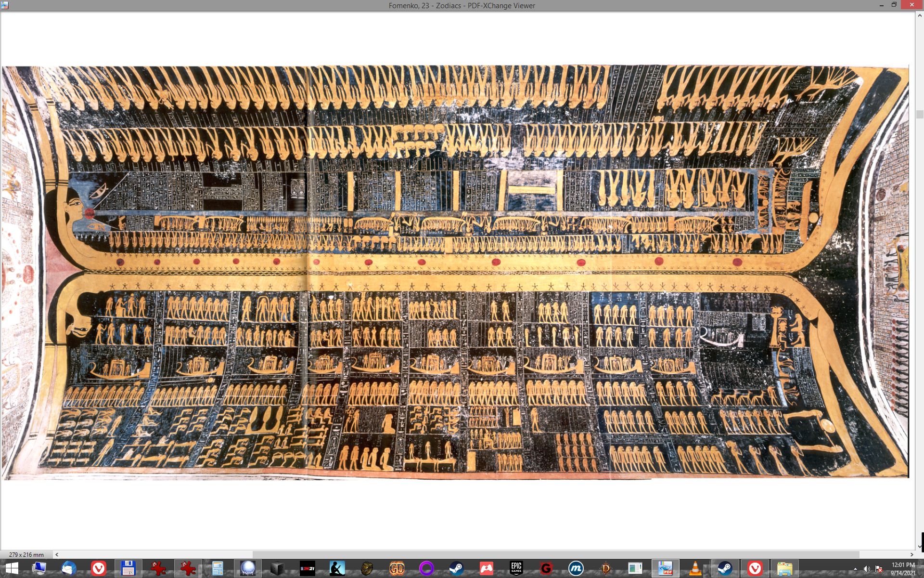Click the 279 x 216 mm page size field
Image resolution: width=924 pixels, height=578 pixels.
[26, 554]
